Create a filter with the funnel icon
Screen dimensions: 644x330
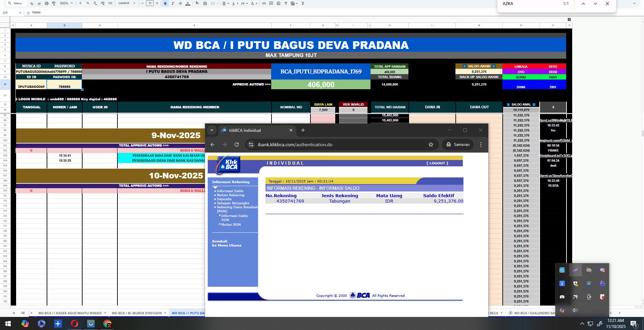click(x=286, y=3)
